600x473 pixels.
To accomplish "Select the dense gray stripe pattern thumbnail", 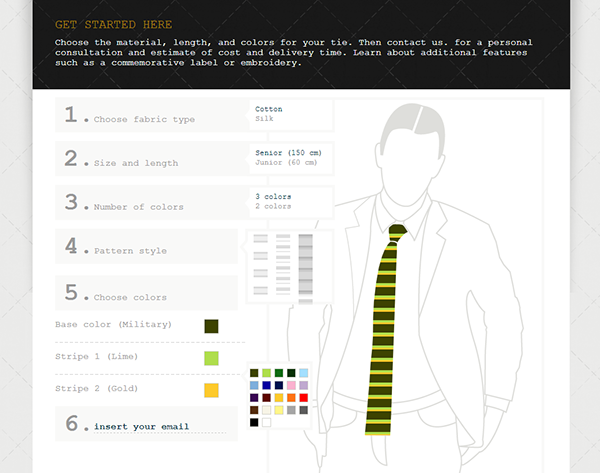I will click(305, 269).
